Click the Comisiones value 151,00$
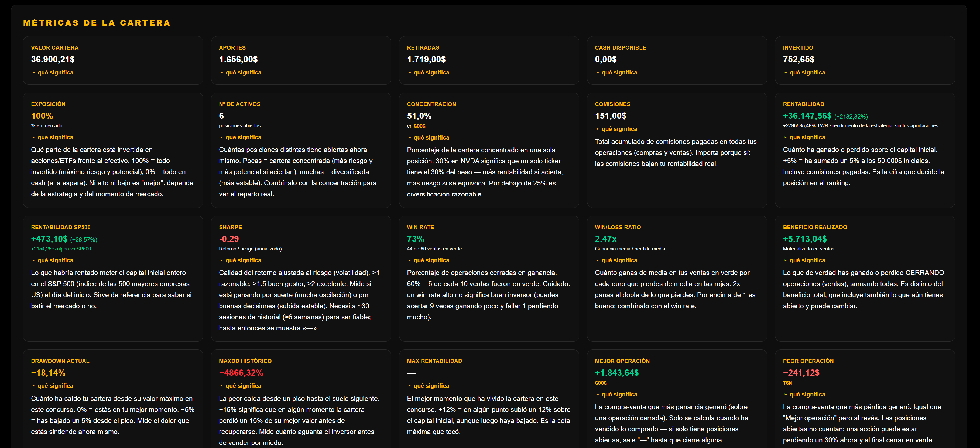Screen dimensions: 980x448 (611, 116)
